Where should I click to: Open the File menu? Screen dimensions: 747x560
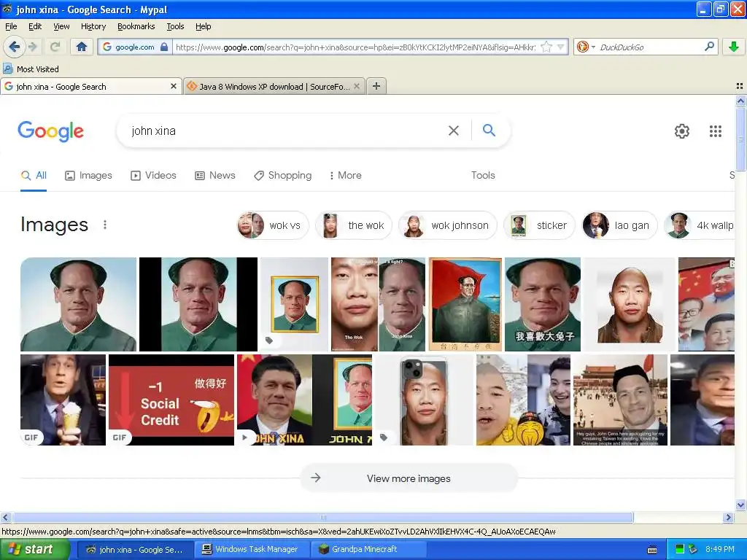tap(11, 26)
